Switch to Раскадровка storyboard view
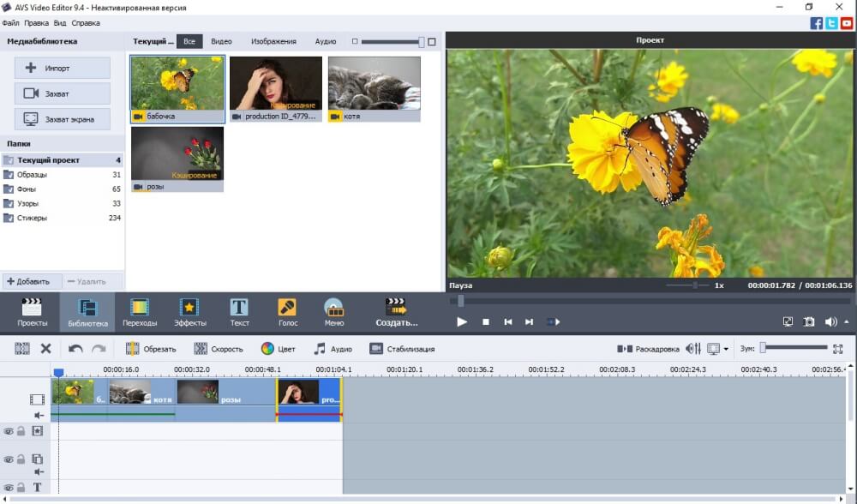 tap(648, 349)
